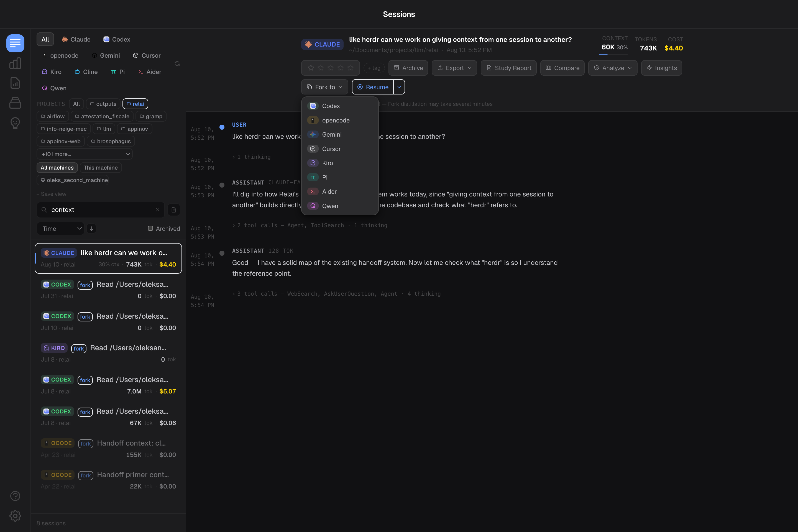
Task: Filter sessions by Cline agent
Action: tap(86, 71)
